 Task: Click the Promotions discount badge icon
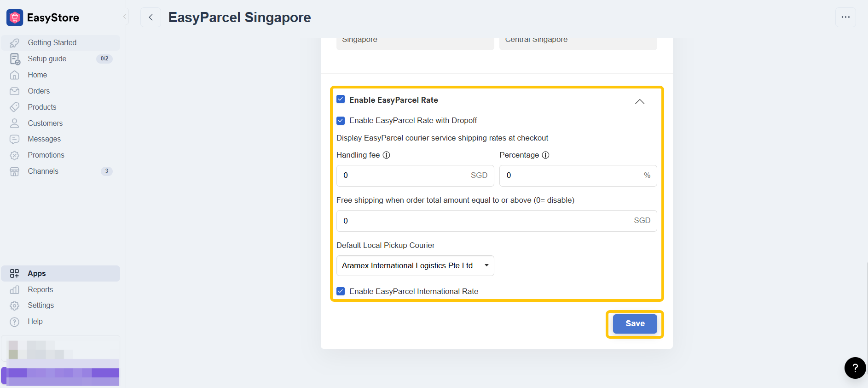tap(15, 155)
